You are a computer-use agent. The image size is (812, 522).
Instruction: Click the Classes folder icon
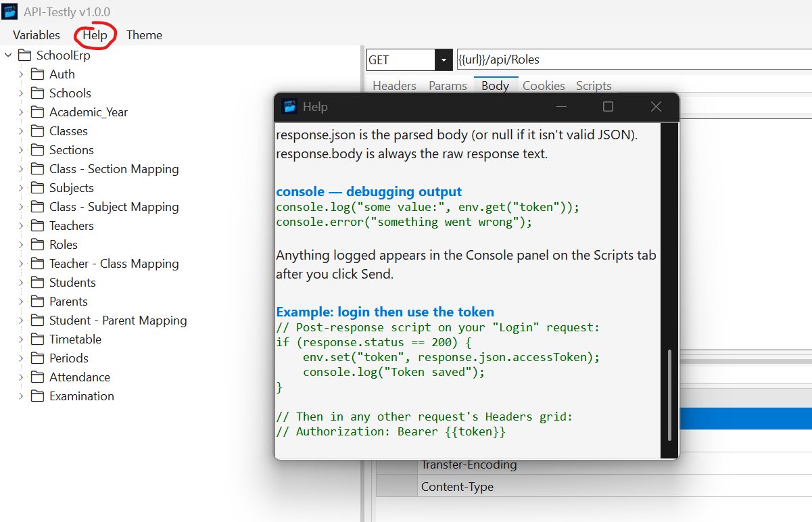coord(38,130)
